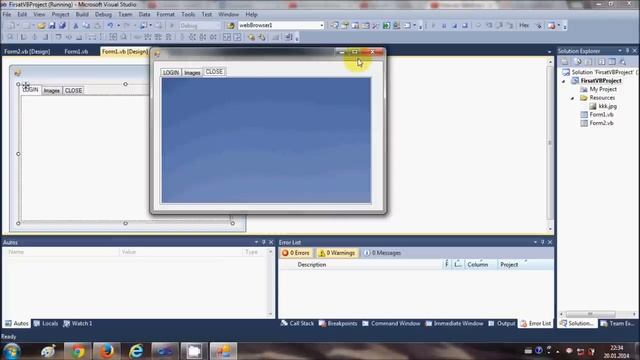Click Solution Explorer horizontal scrollbar thumb
Image resolution: width=640 pixels, height=360 pixels.
(x=590, y=314)
